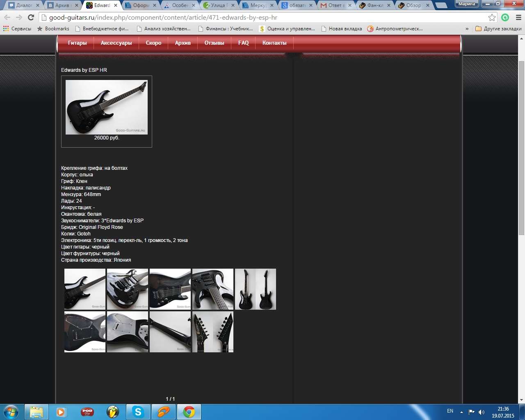Screen dimensions: 525x420
Task: Reload the current page
Action: point(31,18)
